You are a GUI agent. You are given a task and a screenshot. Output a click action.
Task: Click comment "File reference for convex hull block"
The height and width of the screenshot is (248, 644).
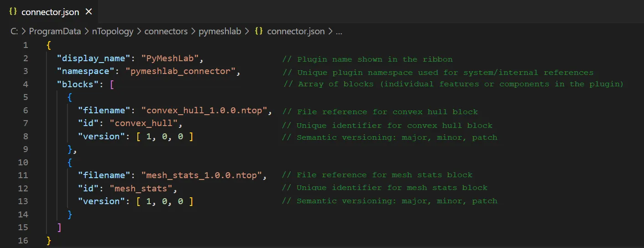click(380, 112)
